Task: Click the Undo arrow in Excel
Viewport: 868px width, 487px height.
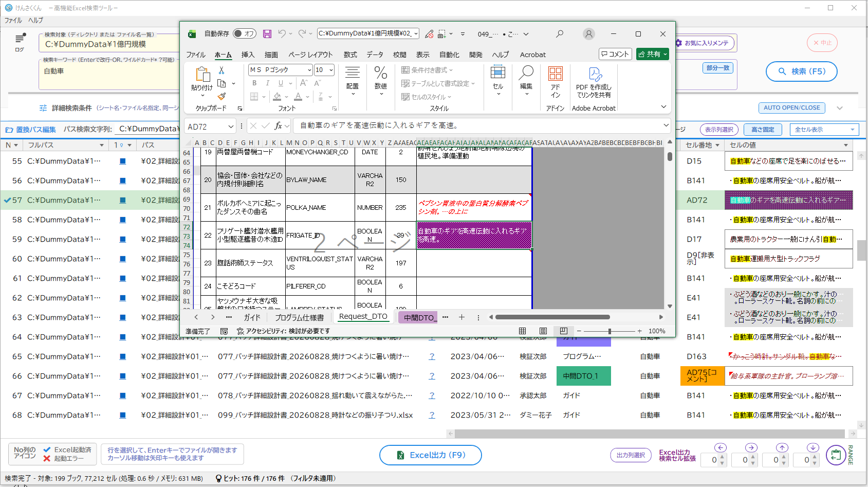Action: point(282,34)
